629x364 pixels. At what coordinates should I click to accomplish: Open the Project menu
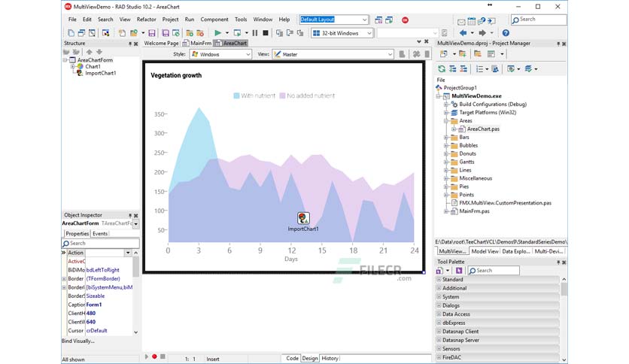click(171, 20)
